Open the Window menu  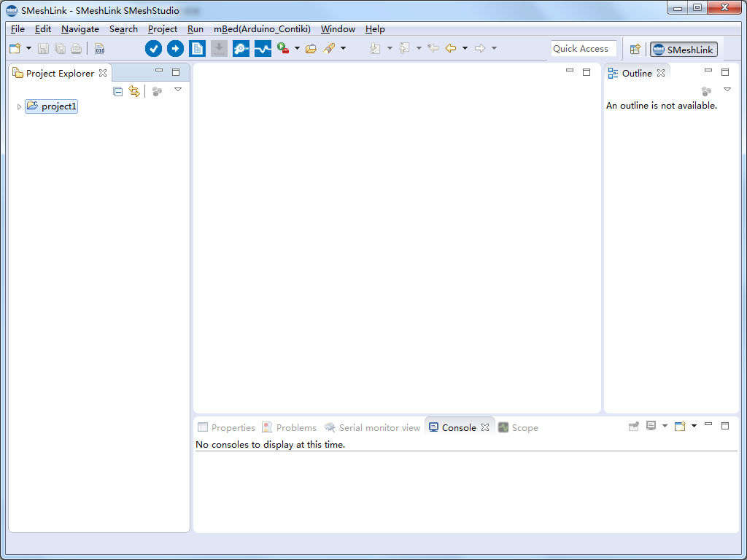click(338, 29)
